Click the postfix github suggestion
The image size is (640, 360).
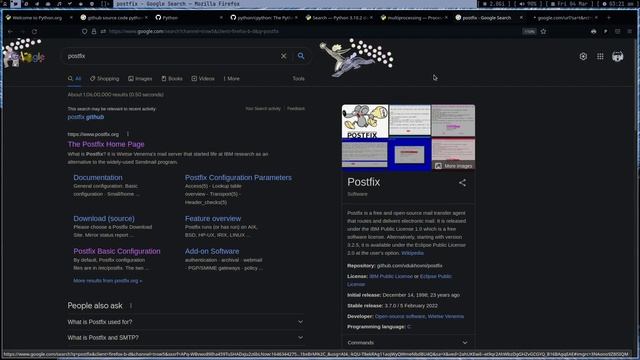86,117
